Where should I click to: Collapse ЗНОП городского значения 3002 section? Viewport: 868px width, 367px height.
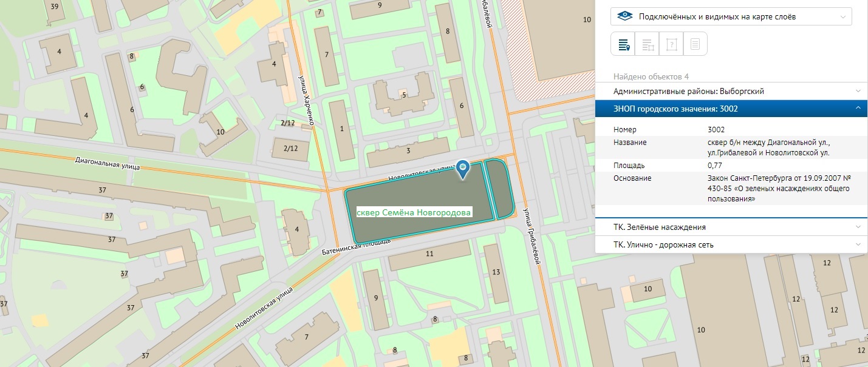tap(731, 109)
